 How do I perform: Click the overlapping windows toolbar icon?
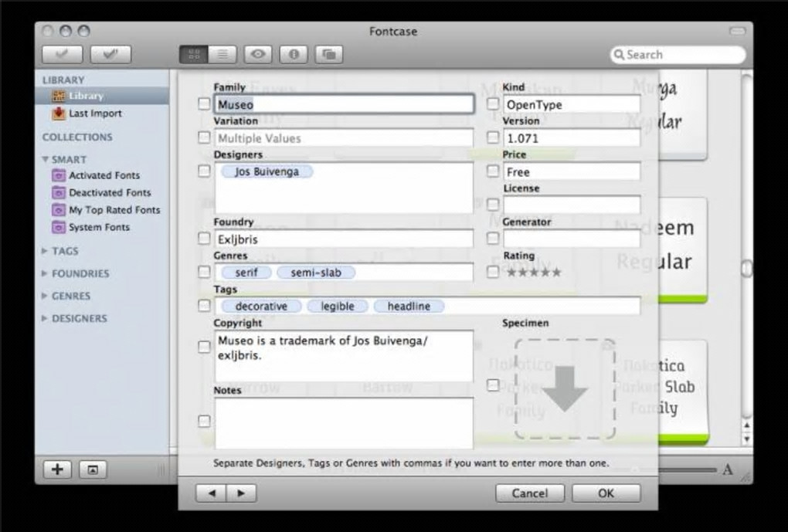329,54
